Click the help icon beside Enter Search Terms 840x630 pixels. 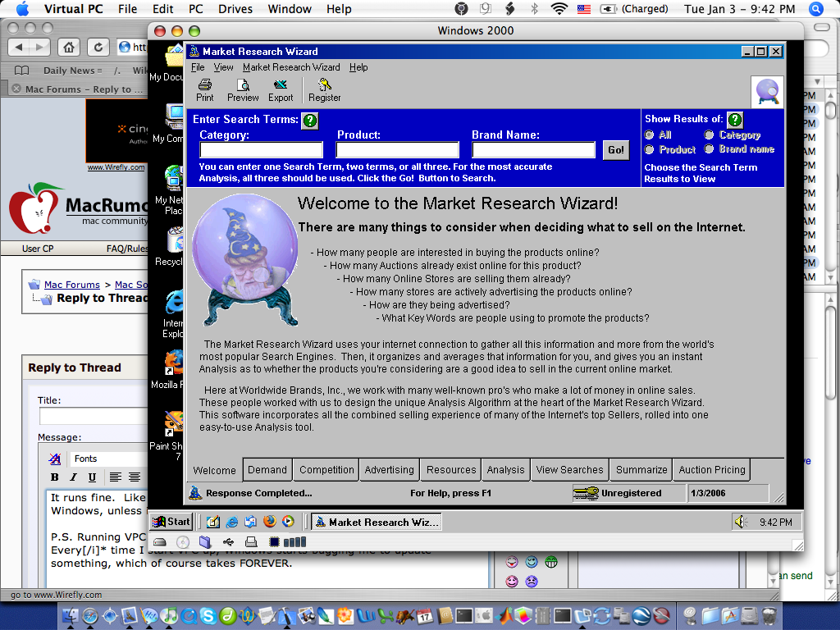(x=310, y=121)
